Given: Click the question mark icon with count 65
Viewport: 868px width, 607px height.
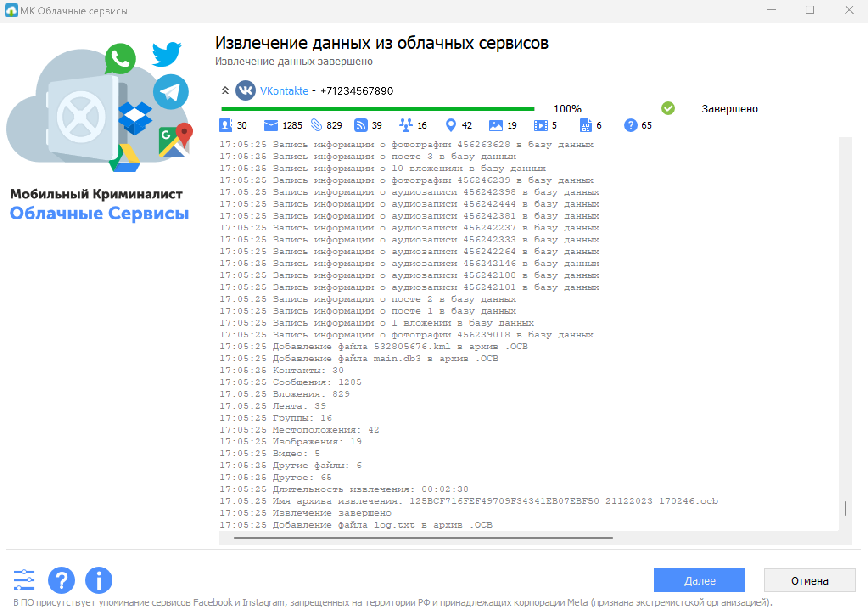Looking at the screenshot, I should pos(631,125).
